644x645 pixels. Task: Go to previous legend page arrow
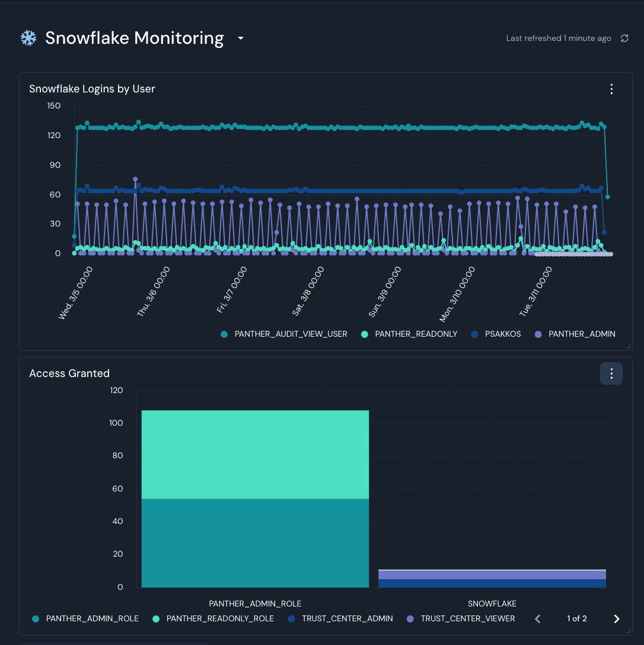pyautogui.click(x=537, y=619)
